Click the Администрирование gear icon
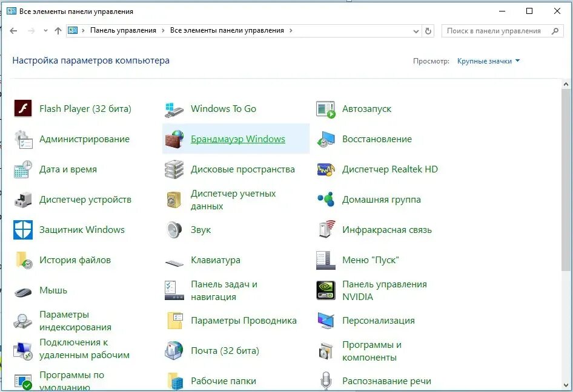The height and width of the screenshot is (392, 573). click(x=23, y=139)
